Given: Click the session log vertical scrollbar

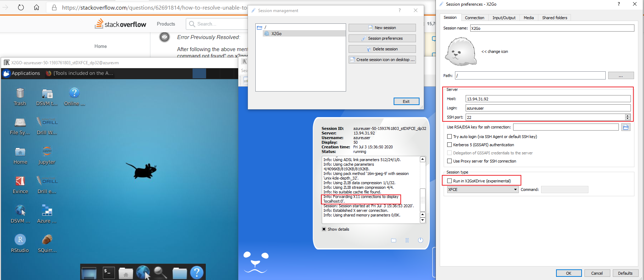Looking at the screenshot, I should (x=422, y=200).
